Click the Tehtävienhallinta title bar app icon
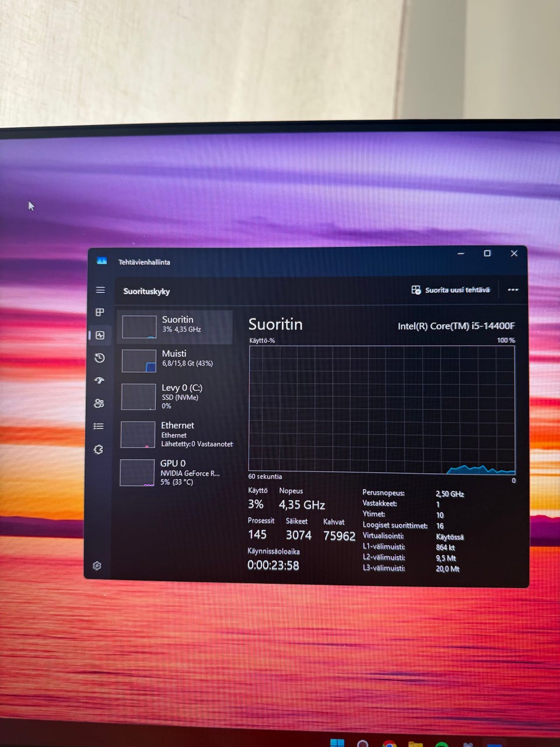 [102, 261]
